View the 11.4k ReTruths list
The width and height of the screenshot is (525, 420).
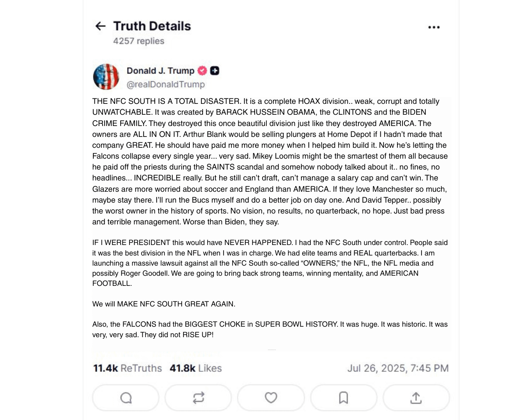click(x=128, y=368)
